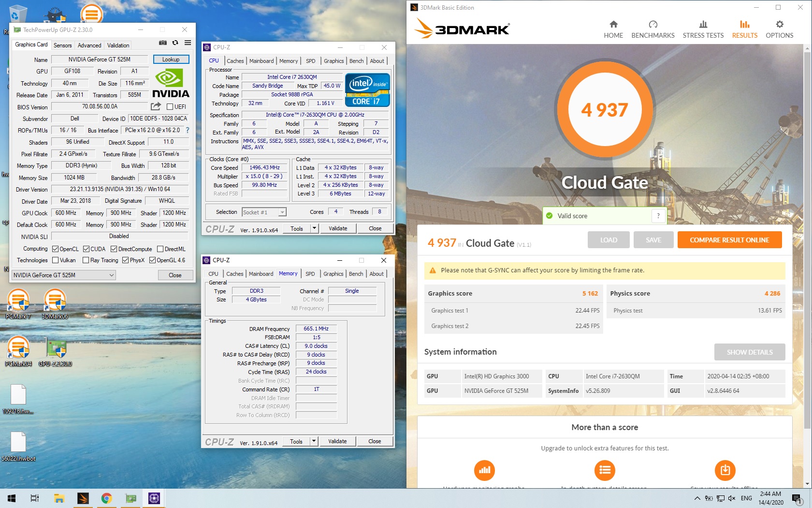Switch to GPU-Z Advanced tab
Viewport: 812px width, 508px height.
point(89,45)
